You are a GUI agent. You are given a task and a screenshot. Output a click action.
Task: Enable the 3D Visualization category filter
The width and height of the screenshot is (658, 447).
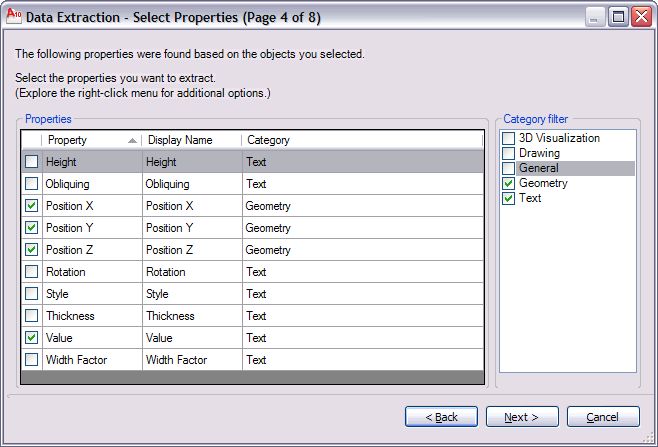click(x=509, y=138)
